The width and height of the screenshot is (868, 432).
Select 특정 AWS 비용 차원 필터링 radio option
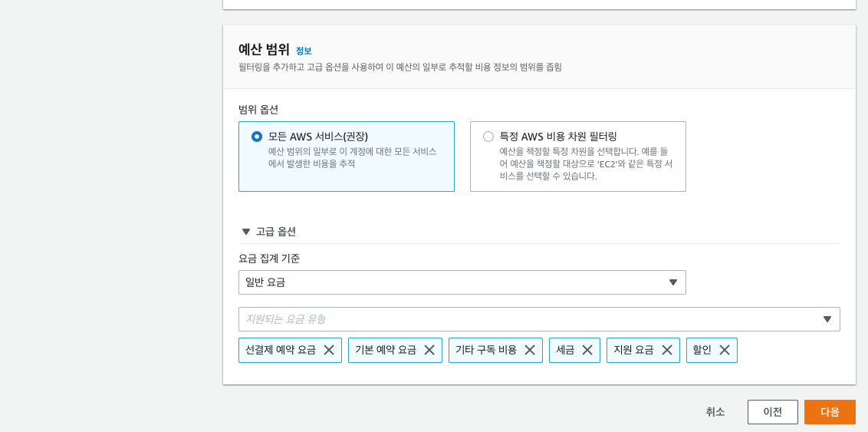point(488,137)
